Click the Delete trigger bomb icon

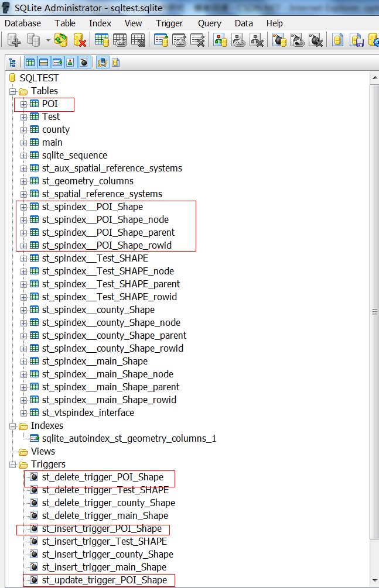click(x=316, y=40)
